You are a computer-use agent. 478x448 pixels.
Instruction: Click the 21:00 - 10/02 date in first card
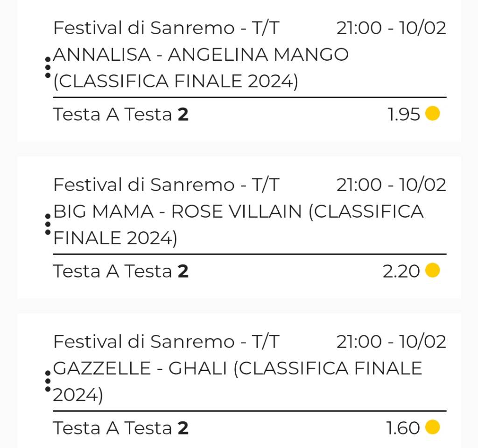point(392,28)
